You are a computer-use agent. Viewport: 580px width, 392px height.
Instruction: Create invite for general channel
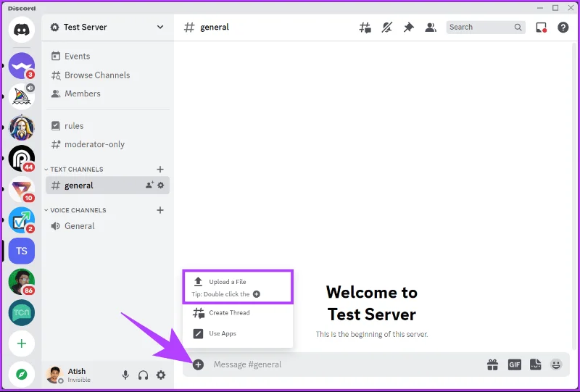[149, 185]
